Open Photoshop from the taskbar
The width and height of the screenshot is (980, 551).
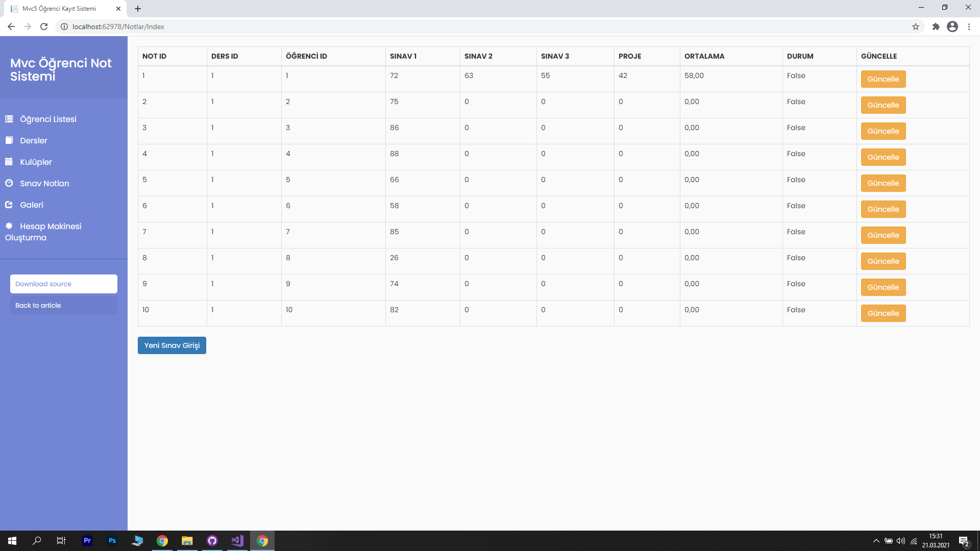[112, 541]
